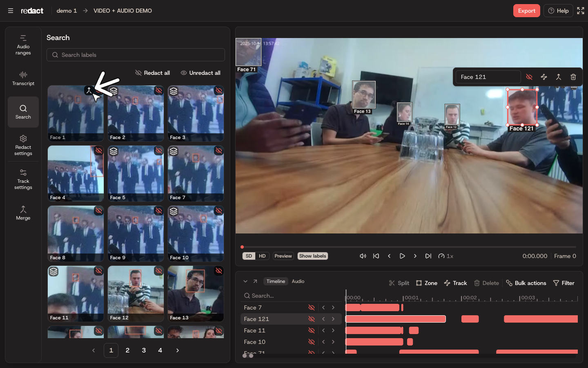Pop out the timeline panel
Image resolution: width=588 pixels, height=368 pixels.
pyautogui.click(x=255, y=281)
